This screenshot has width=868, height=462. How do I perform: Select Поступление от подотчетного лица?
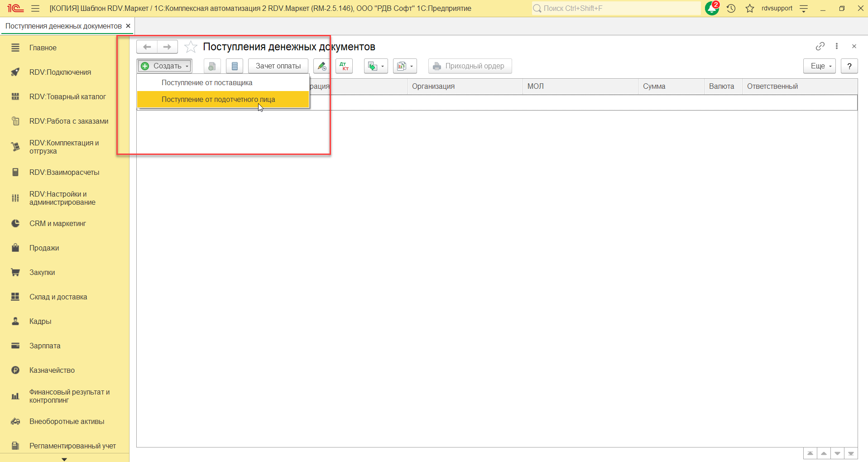(x=223, y=100)
